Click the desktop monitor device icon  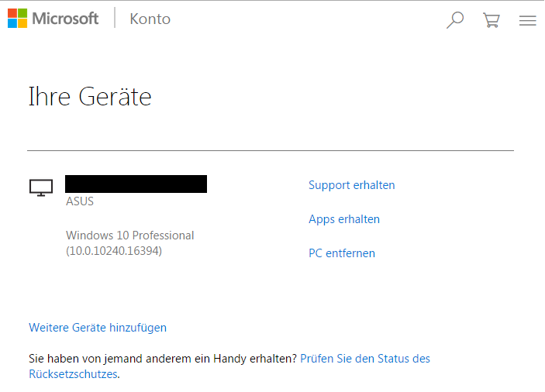tap(41, 187)
